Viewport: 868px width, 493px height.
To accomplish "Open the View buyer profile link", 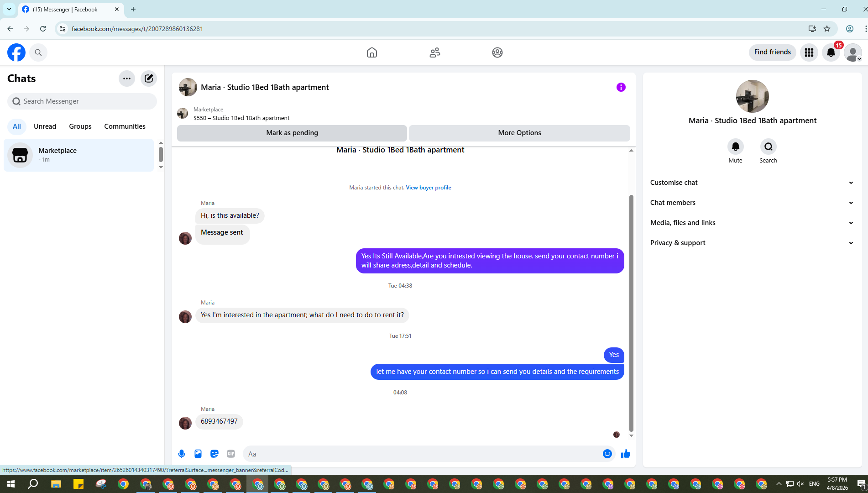I will coord(429,188).
